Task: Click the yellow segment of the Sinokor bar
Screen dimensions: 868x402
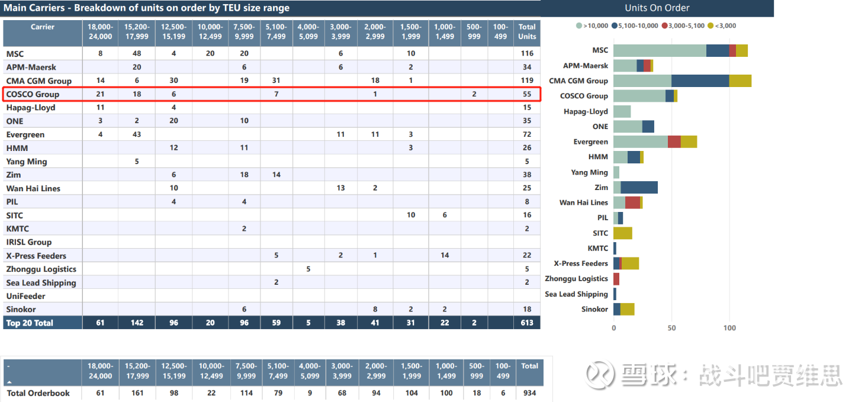Action: [627, 309]
